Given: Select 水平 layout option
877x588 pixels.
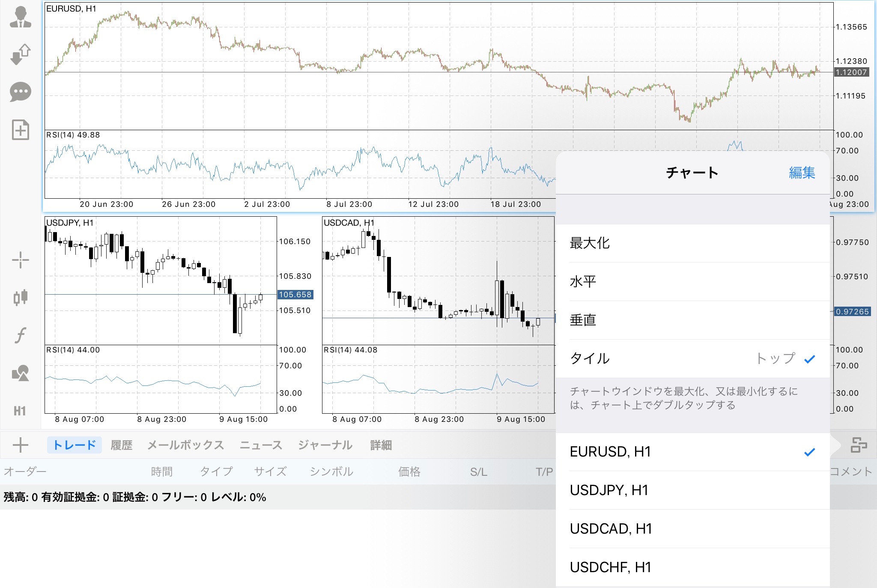Looking at the screenshot, I should tap(693, 282).
